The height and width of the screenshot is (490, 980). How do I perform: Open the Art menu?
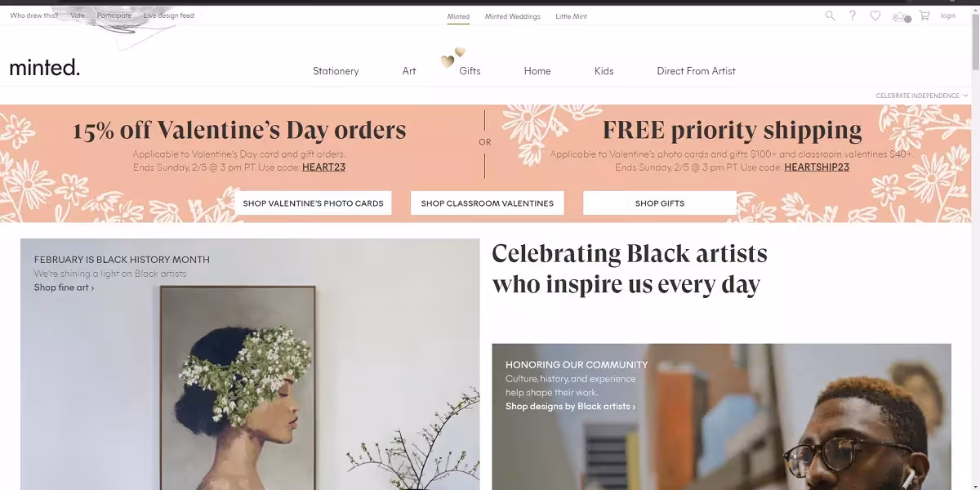coord(409,71)
